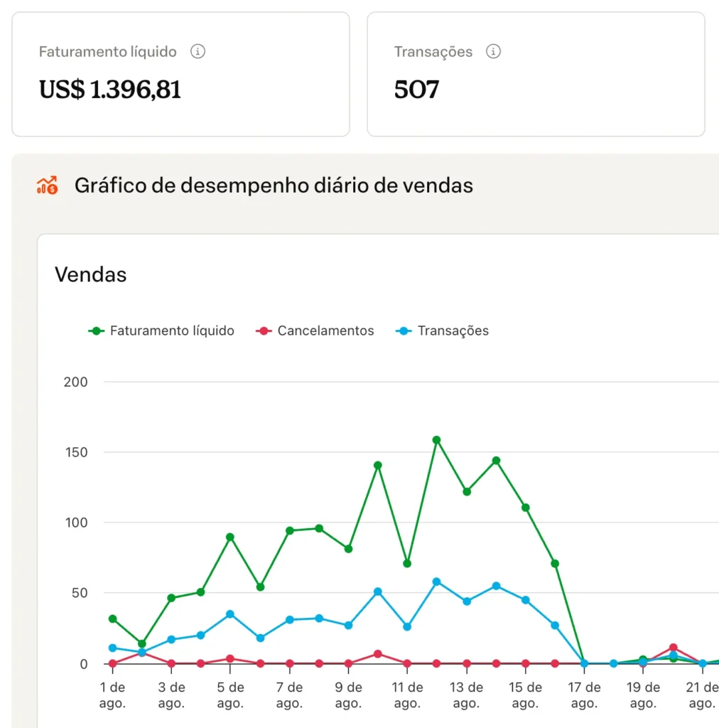719x728 pixels.
Task: Select the US$ 1.396,81 revenue value
Action: point(110,90)
